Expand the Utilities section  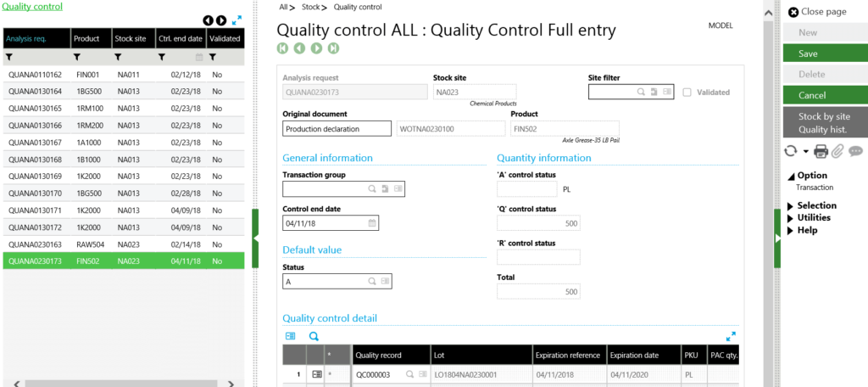click(791, 218)
